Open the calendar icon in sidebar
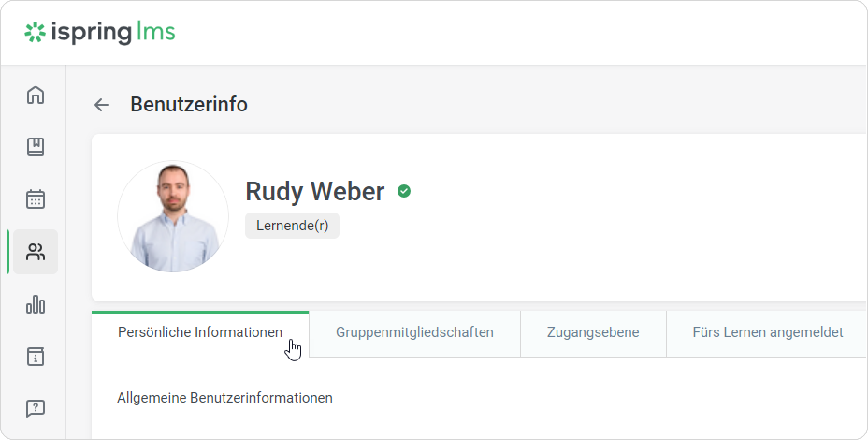The width and height of the screenshot is (868, 440). point(36,199)
